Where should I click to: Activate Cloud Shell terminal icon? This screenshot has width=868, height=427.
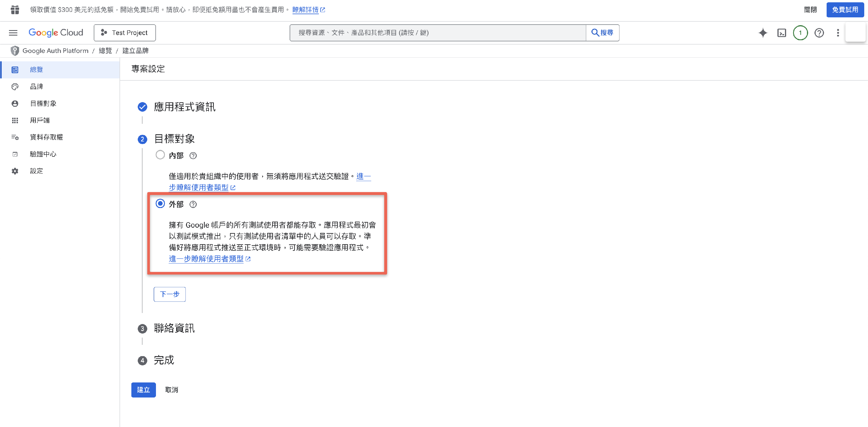click(782, 33)
